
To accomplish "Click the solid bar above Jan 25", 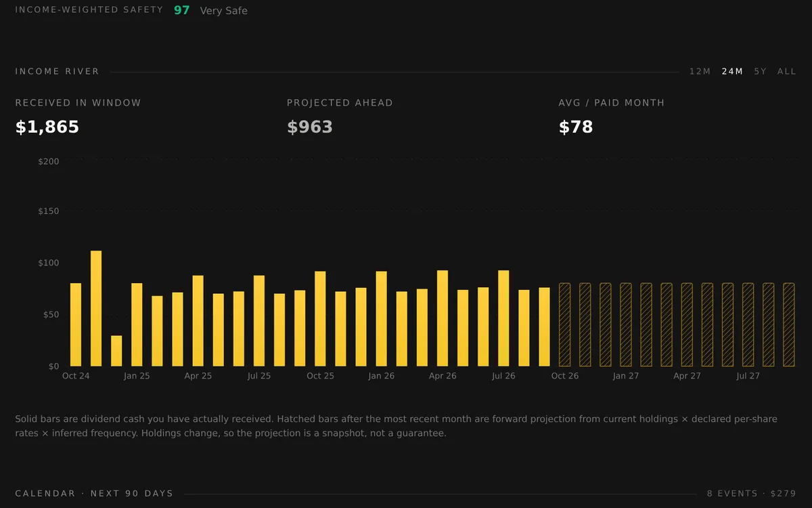I will click(x=137, y=324).
